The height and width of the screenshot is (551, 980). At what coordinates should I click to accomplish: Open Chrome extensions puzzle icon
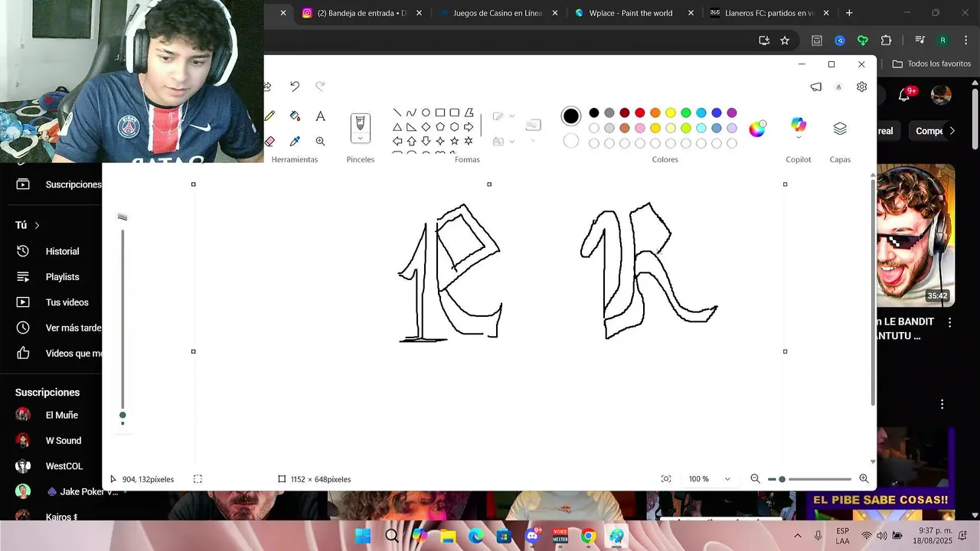pyautogui.click(x=887, y=41)
